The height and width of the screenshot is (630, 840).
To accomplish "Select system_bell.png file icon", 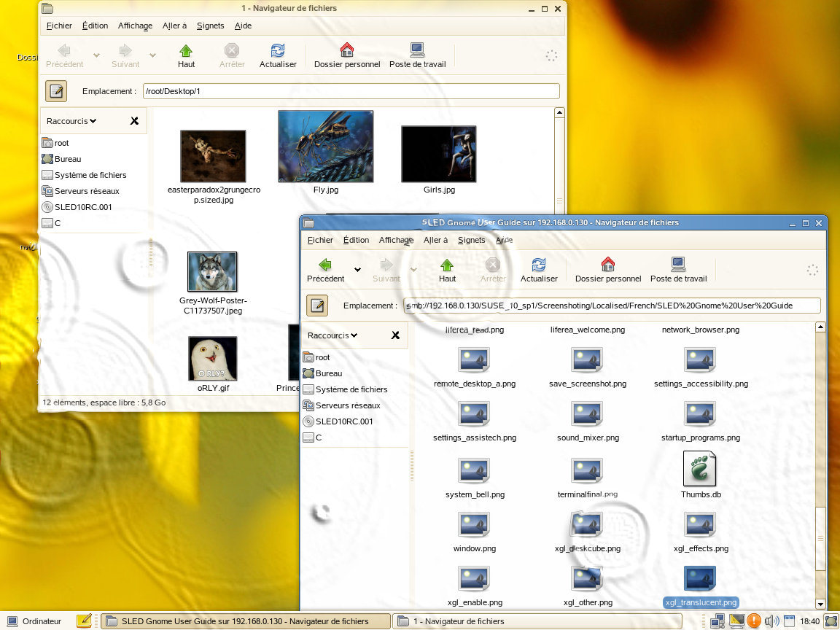I will coord(474,470).
